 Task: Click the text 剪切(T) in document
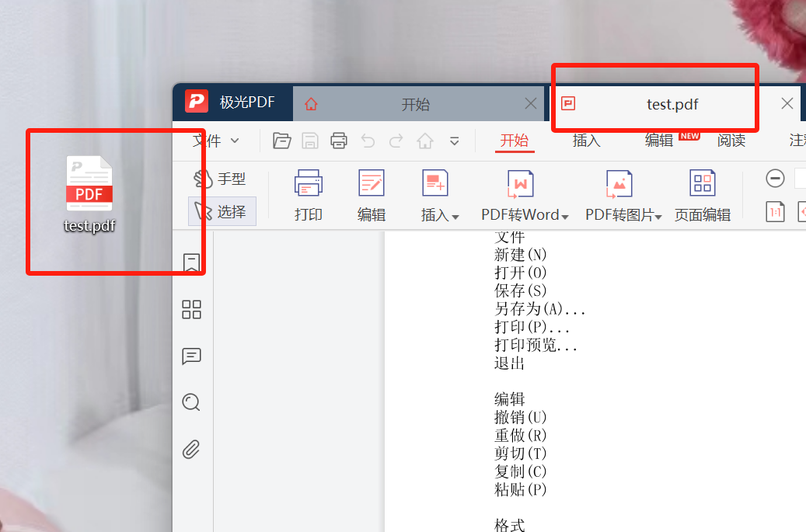[520, 454]
